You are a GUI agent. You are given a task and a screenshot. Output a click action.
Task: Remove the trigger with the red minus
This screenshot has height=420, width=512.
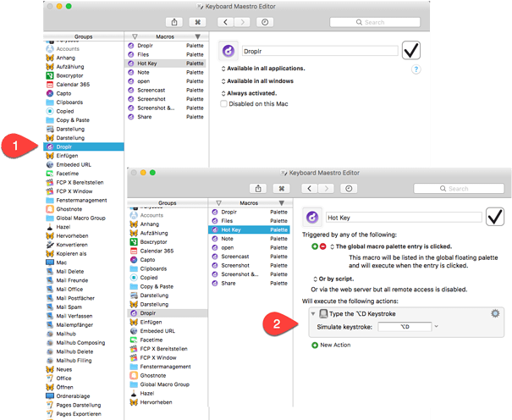(322, 246)
